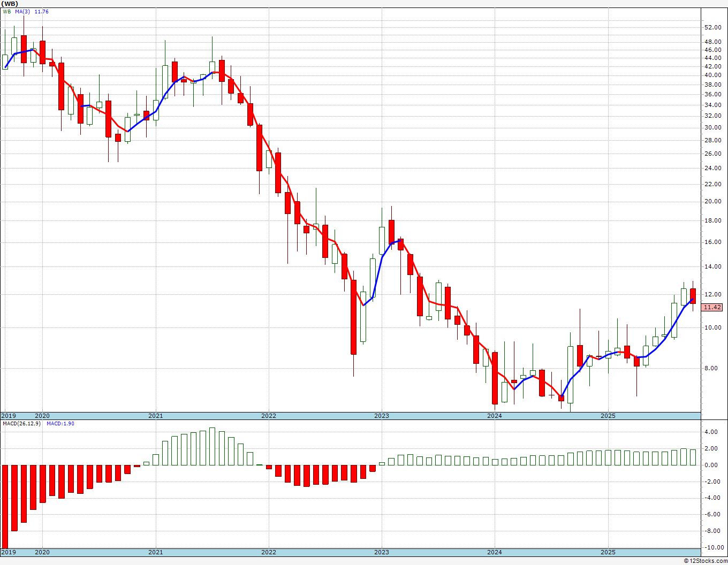Click the MA(3) 11.76 indicator label

32,11
